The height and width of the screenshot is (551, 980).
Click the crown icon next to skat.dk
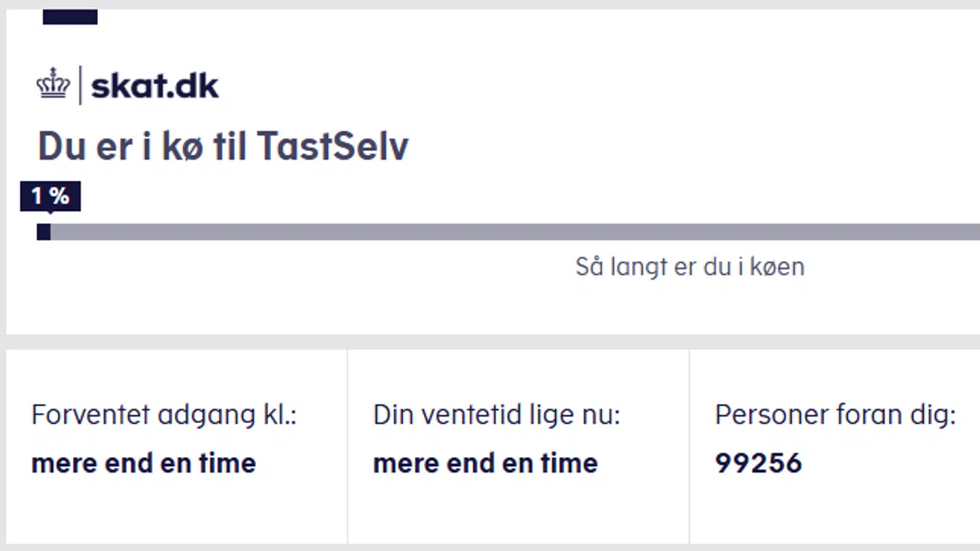click(54, 84)
